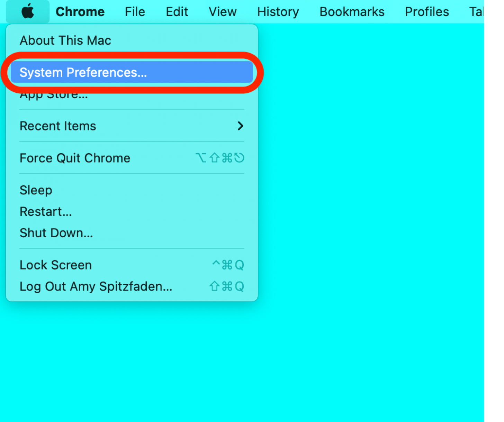The image size is (504, 422).
Task: Open the Chrome application menu
Action: point(80,11)
